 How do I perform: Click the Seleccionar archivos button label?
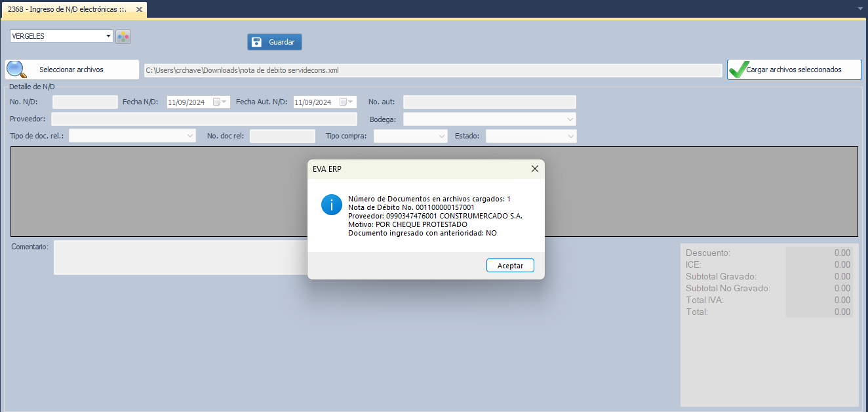pos(71,70)
